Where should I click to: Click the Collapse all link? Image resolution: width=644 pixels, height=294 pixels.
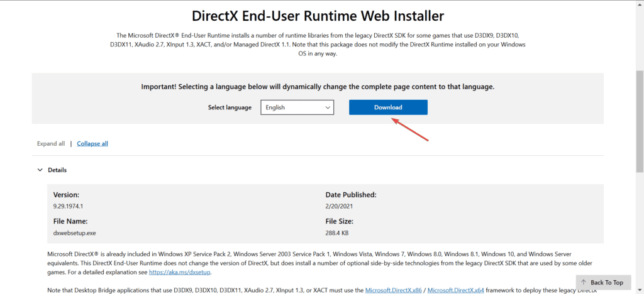click(x=92, y=143)
